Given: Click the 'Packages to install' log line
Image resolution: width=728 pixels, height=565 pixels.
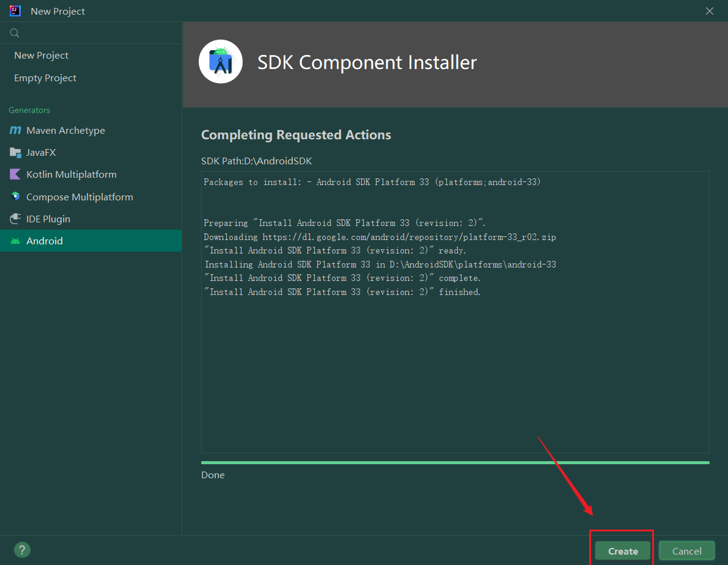Looking at the screenshot, I should [372, 182].
